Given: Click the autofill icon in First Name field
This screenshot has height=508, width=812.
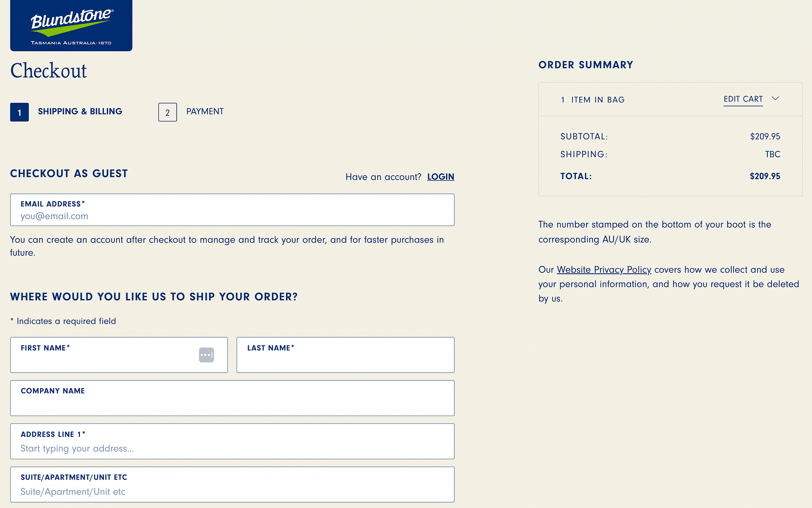Looking at the screenshot, I should click(x=206, y=355).
